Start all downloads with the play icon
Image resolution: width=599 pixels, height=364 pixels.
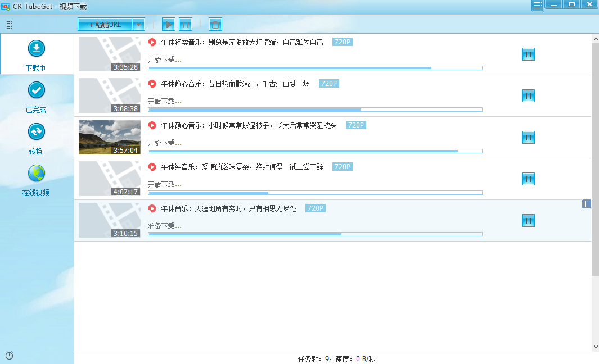tap(169, 24)
